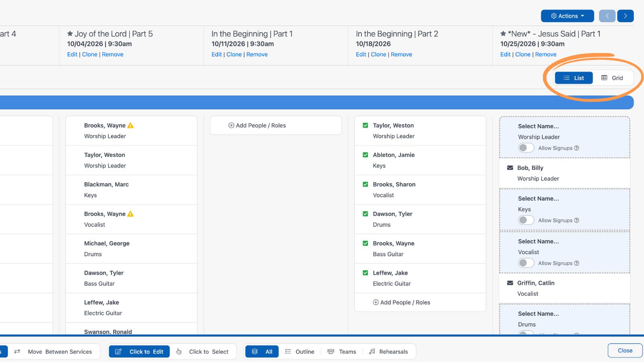Click warning icon beside Brooks, Wayne Worship Leader
This screenshot has width=644, height=362.
click(130, 125)
